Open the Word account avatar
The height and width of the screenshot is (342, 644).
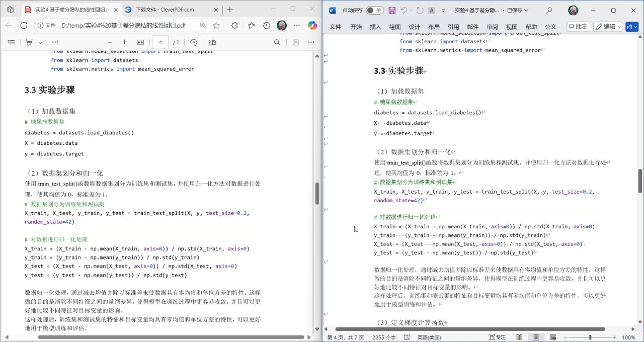tap(573, 10)
